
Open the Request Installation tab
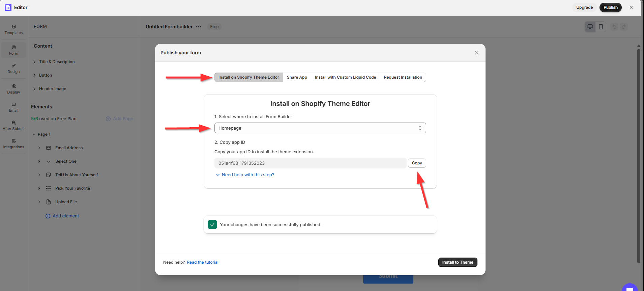click(x=403, y=77)
